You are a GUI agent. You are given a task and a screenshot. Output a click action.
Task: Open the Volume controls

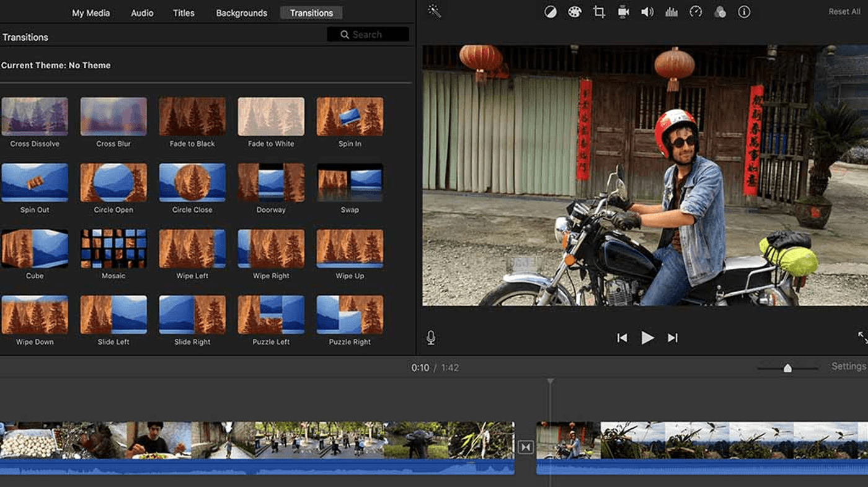click(647, 11)
